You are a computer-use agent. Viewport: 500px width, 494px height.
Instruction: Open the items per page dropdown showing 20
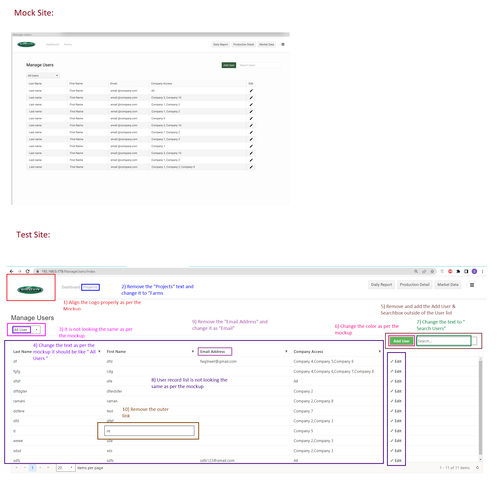coord(65,468)
